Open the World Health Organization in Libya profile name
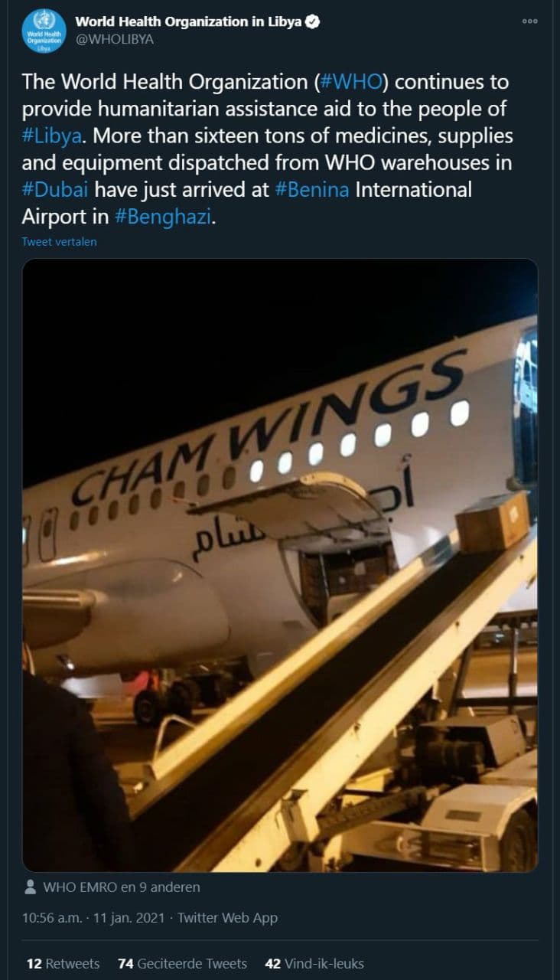Screen dimensions: 560x980 (187, 22)
